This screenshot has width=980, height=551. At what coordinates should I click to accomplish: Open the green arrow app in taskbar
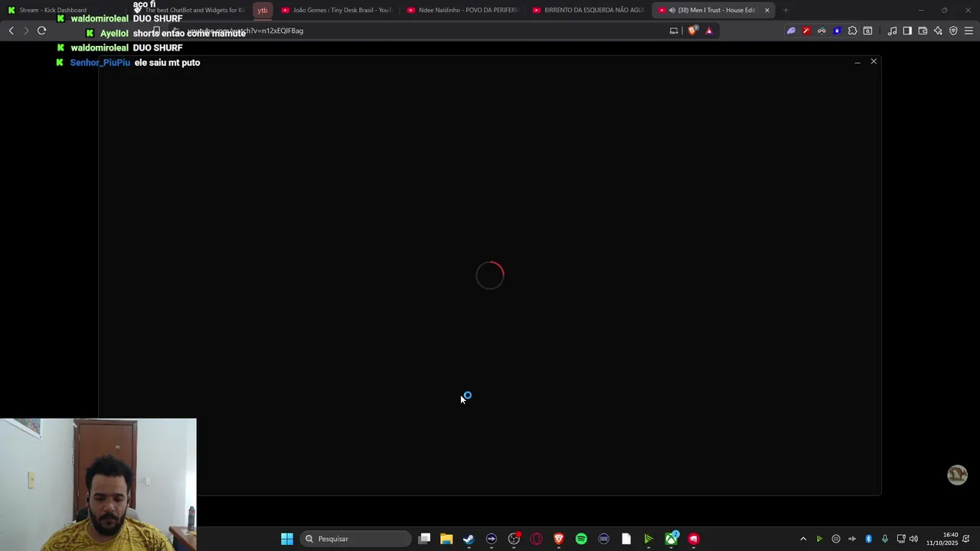pyautogui.click(x=648, y=539)
